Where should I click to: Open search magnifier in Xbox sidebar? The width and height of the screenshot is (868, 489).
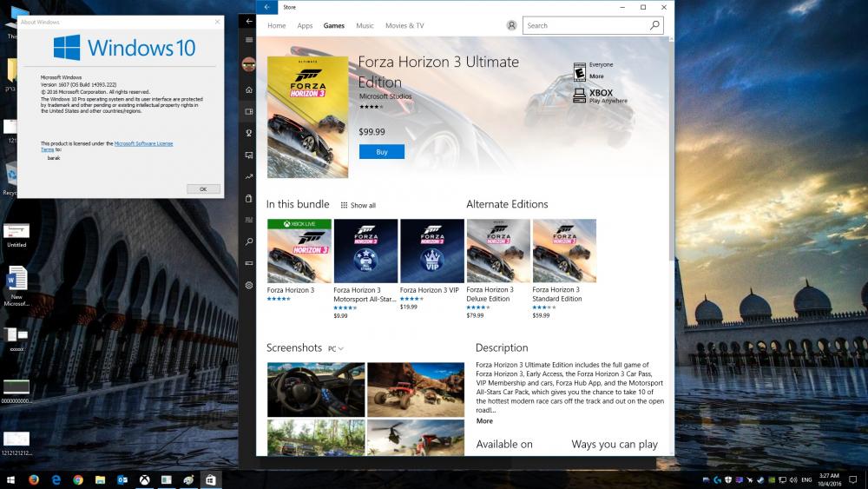[249, 241]
